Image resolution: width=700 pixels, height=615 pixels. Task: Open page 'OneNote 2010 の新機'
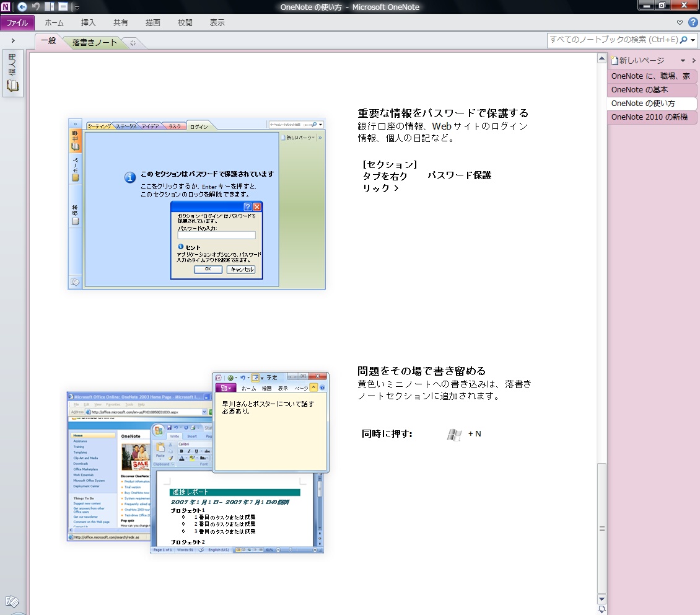(x=651, y=117)
